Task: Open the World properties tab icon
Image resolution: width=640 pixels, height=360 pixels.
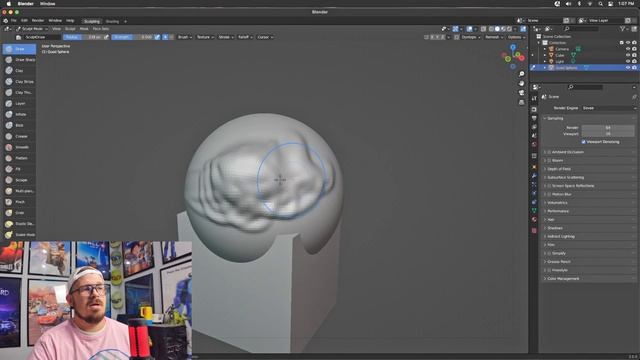Action: tap(534, 144)
